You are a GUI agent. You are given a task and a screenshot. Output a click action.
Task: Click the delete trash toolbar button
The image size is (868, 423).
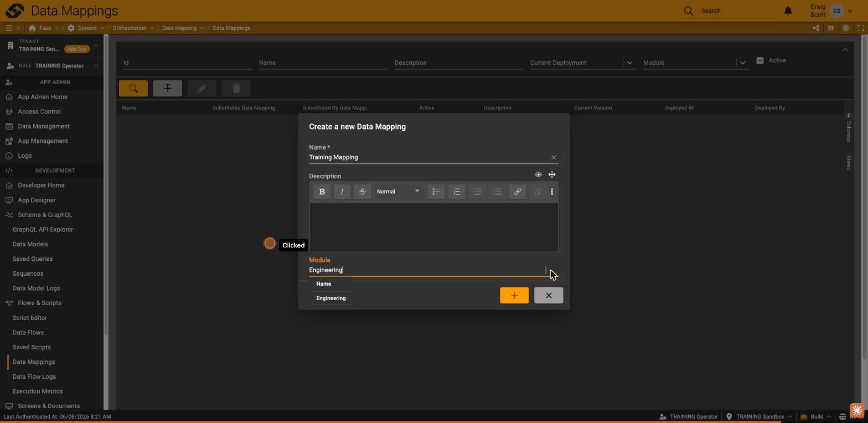pos(236,88)
